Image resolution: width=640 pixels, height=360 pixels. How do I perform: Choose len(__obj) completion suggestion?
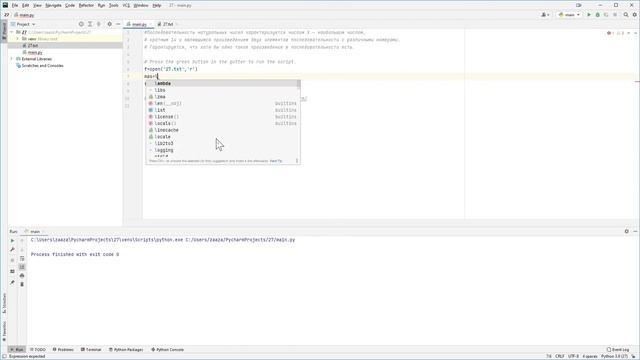tap(222, 103)
